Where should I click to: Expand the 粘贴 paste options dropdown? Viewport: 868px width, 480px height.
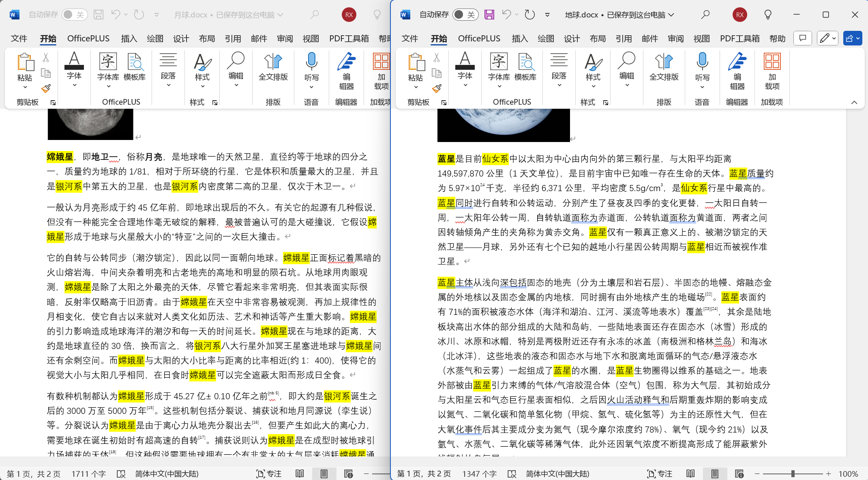coord(416,86)
